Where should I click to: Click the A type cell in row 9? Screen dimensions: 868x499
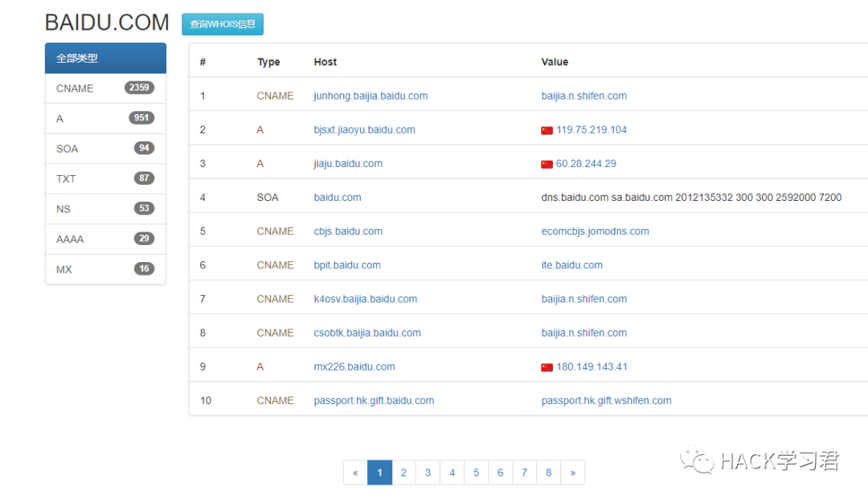pyautogui.click(x=260, y=366)
